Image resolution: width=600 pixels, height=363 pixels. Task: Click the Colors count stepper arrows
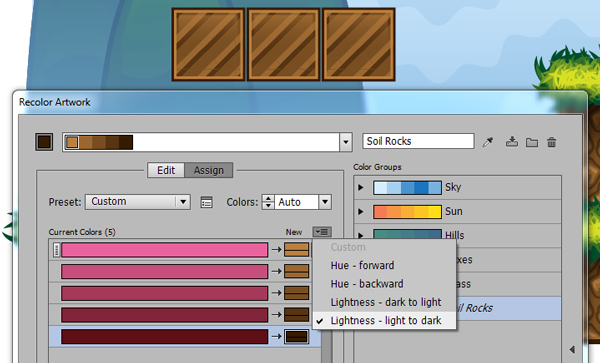tap(268, 202)
